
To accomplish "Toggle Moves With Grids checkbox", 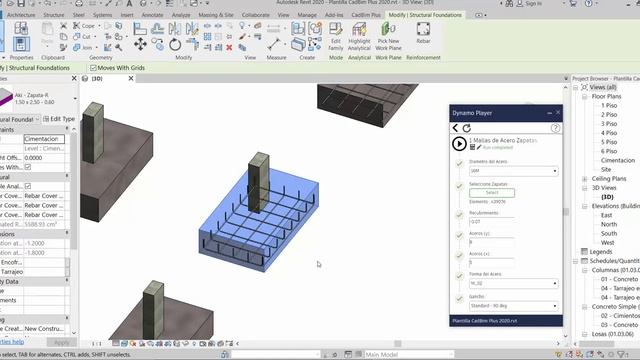I will click(x=93, y=68).
